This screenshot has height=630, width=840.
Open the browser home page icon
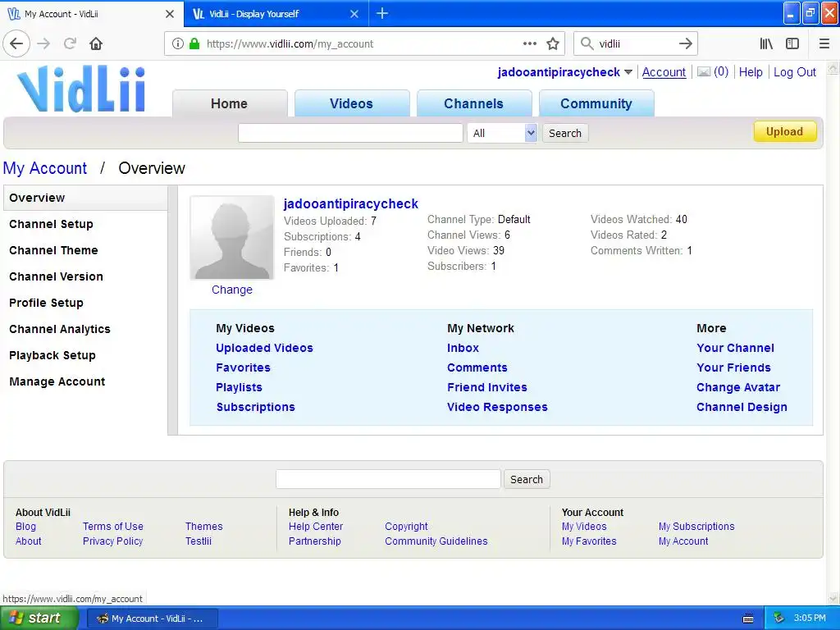click(96, 44)
